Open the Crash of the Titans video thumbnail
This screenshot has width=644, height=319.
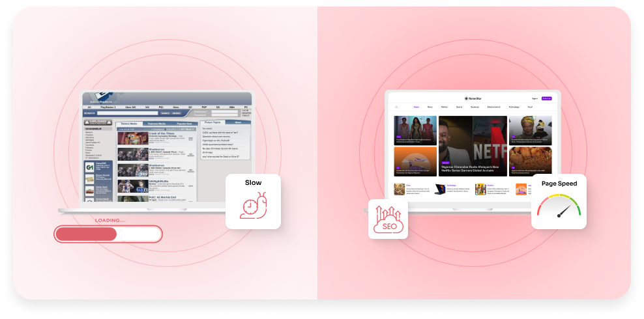click(x=132, y=137)
